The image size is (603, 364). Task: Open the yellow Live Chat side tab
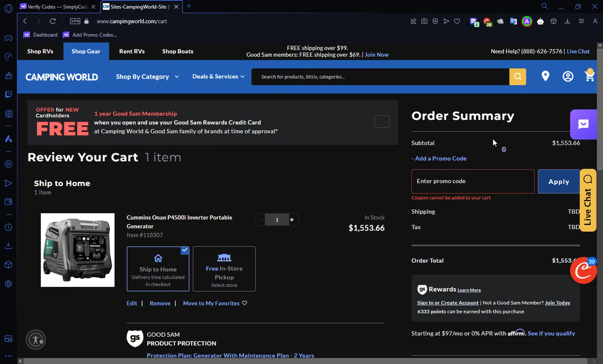click(588, 200)
